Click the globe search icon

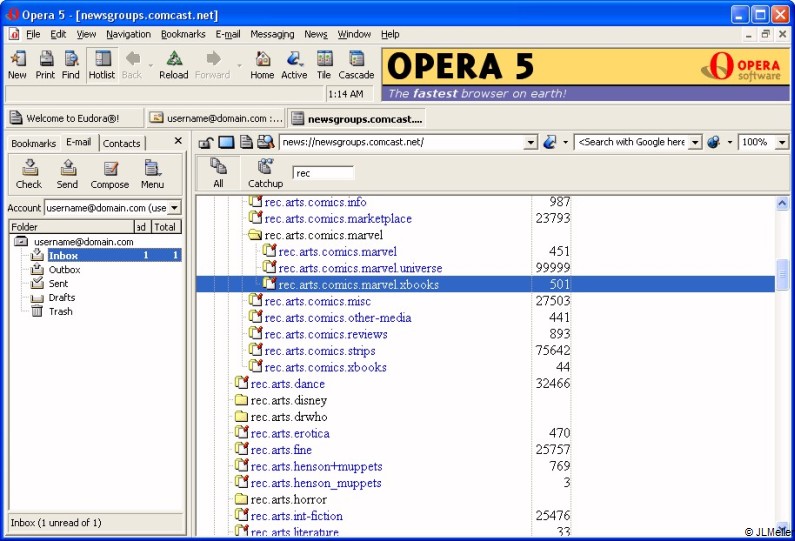pyautogui.click(x=713, y=142)
